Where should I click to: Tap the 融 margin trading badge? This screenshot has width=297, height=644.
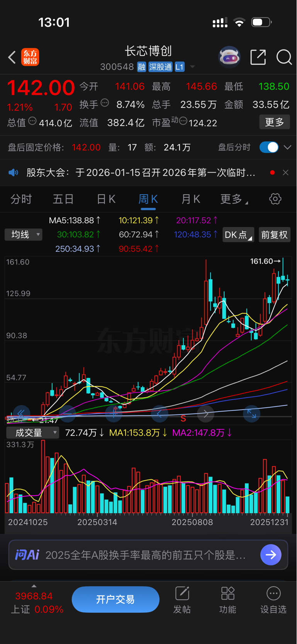(141, 67)
